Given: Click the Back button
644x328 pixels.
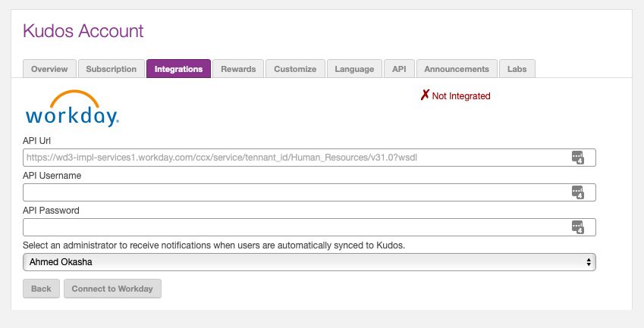Looking at the screenshot, I should (x=42, y=289).
